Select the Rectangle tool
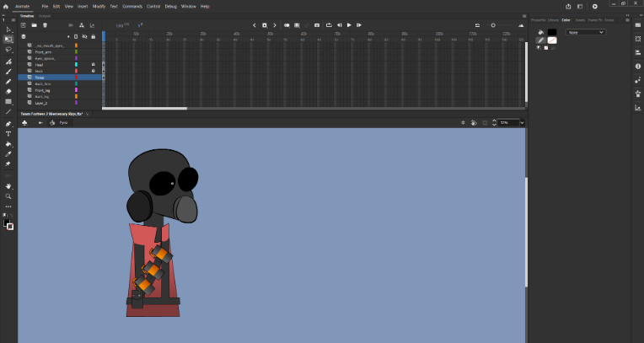Viewport: 644px width, 343px height. tap(8, 101)
